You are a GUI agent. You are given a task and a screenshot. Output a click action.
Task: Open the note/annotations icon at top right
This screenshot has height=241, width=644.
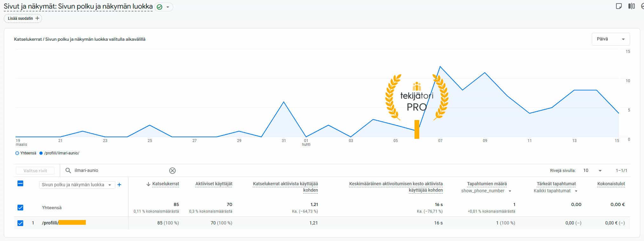tap(619, 6)
